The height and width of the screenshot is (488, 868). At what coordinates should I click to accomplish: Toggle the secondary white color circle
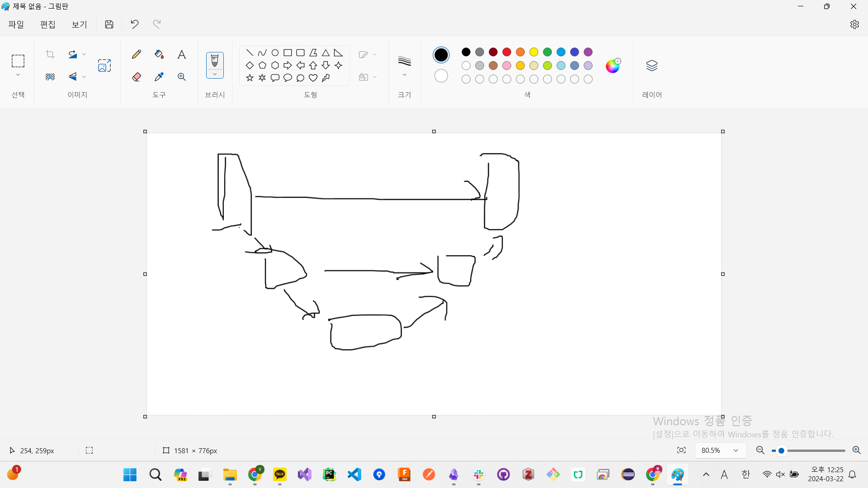(441, 76)
